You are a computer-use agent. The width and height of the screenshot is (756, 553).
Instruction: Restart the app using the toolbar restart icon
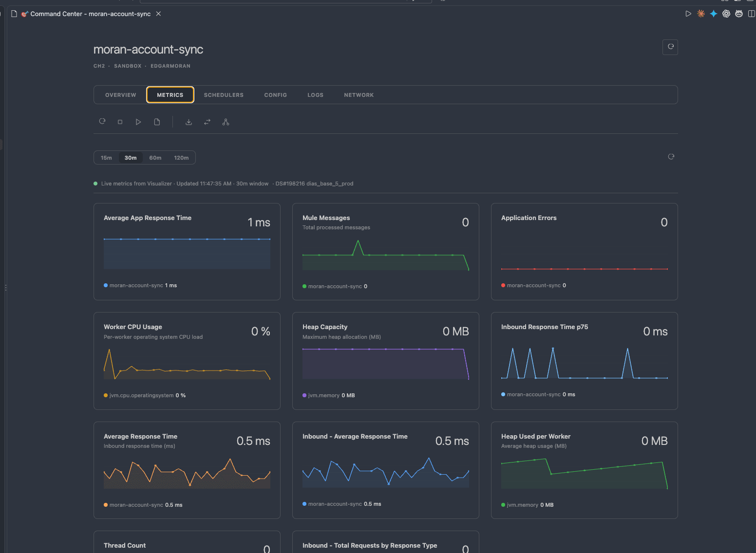pyautogui.click(x=102, y=122)
